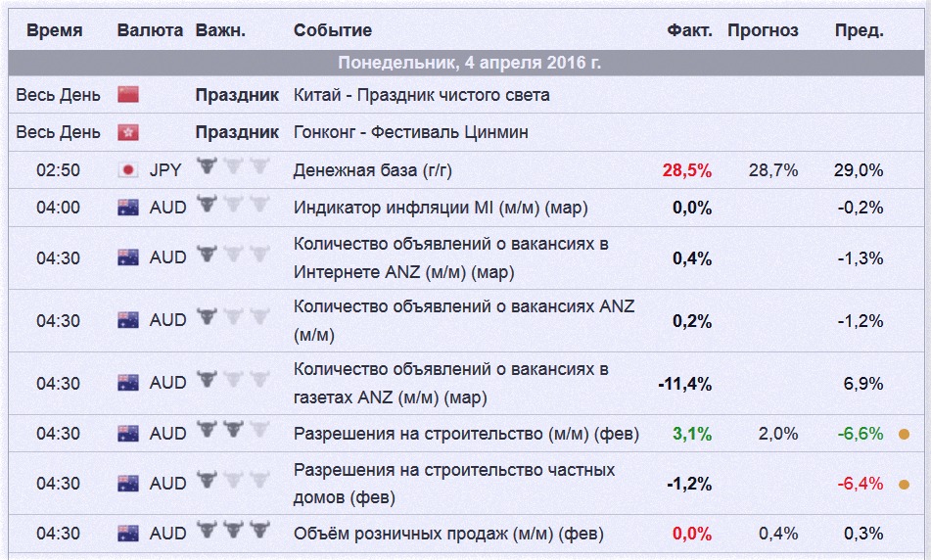
Task: Click the Прогноз column header
Action: point(763,30)
